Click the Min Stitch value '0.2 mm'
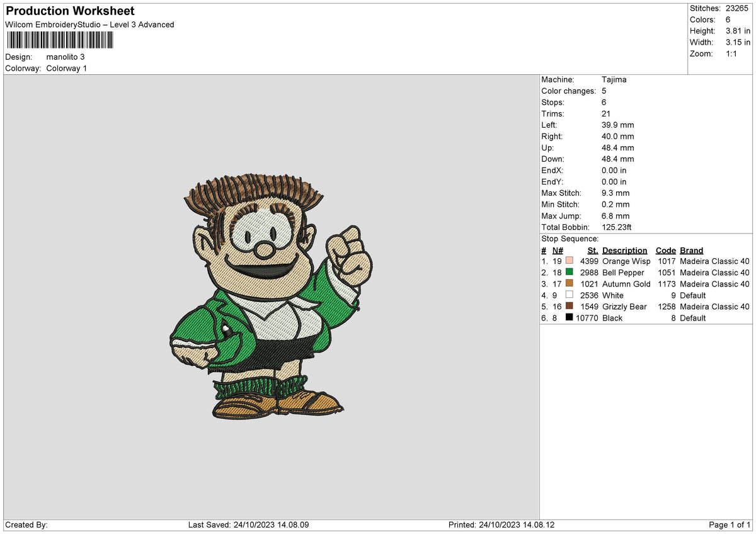The height and width of the screenshot is (534, 756). tap(616, 204)
